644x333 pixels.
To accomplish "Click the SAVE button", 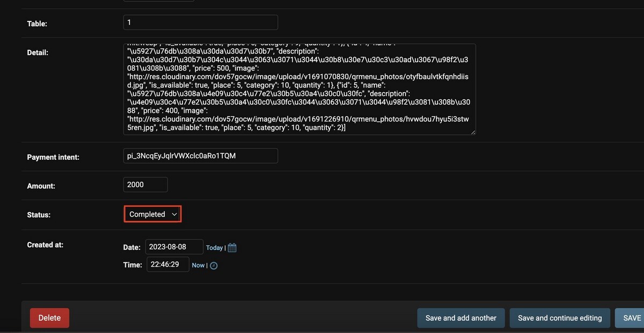I will 630,318.
